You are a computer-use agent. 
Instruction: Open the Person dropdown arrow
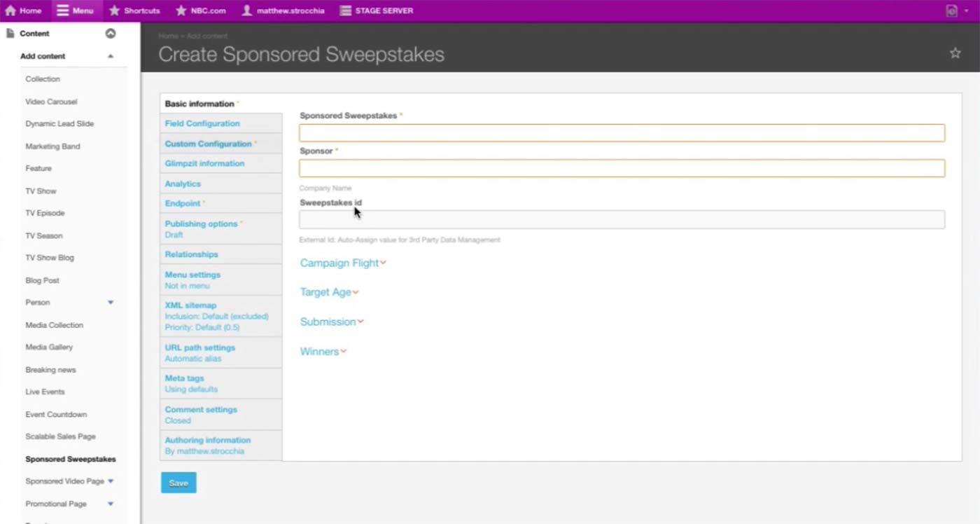point(111,303)
